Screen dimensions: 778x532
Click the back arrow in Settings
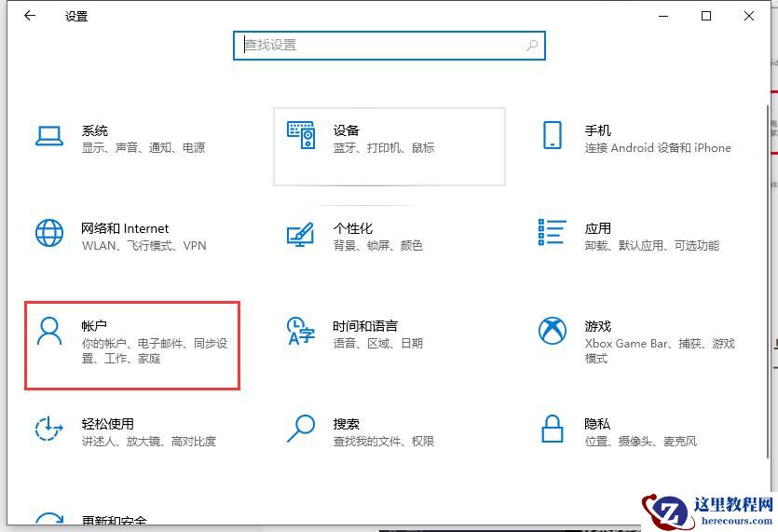point(30,16)
